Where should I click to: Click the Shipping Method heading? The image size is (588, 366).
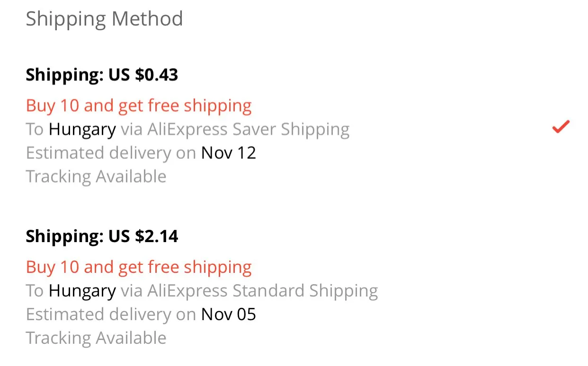pyautogui.click(x=104, y=19)
